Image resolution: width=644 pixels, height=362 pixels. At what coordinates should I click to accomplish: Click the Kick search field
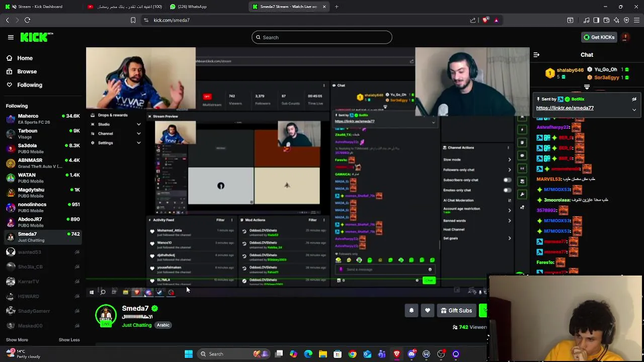coord(322,37)
